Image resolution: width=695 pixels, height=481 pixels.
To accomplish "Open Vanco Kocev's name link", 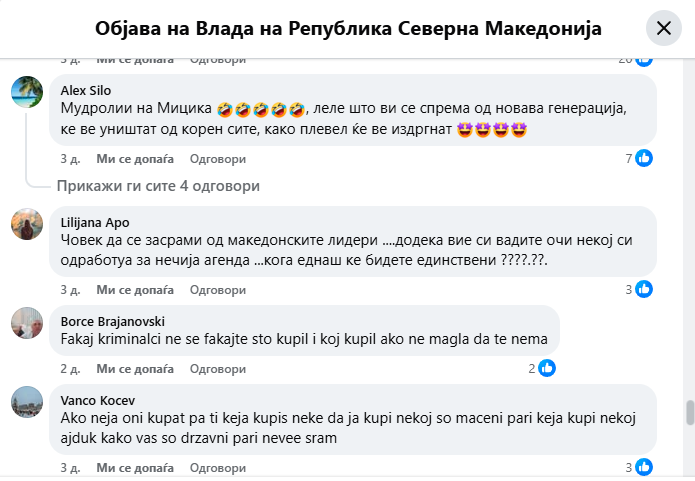I will point(93,400).
